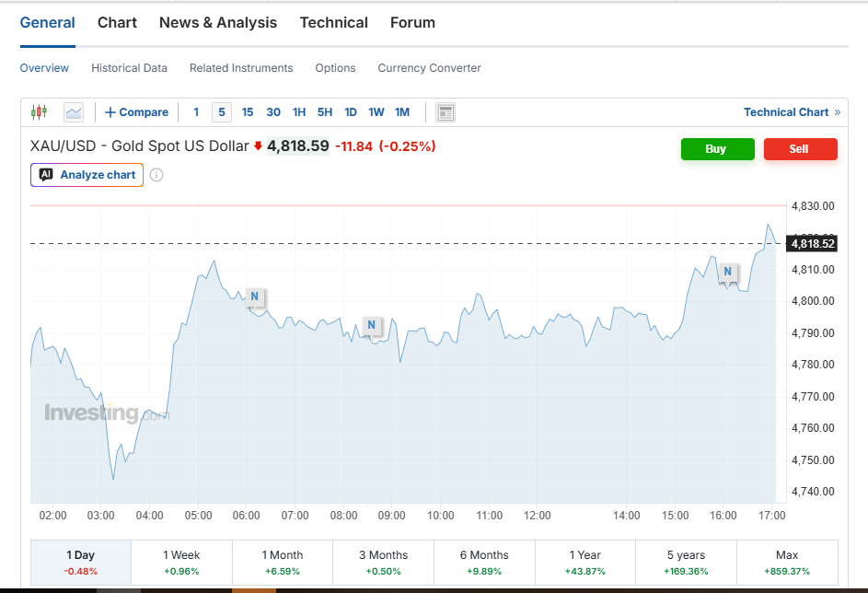Open the news marker near 06:00
Image resolution: width=868 pixels, height=593 pixels.
pyautogui.click(x=255, y=297)
